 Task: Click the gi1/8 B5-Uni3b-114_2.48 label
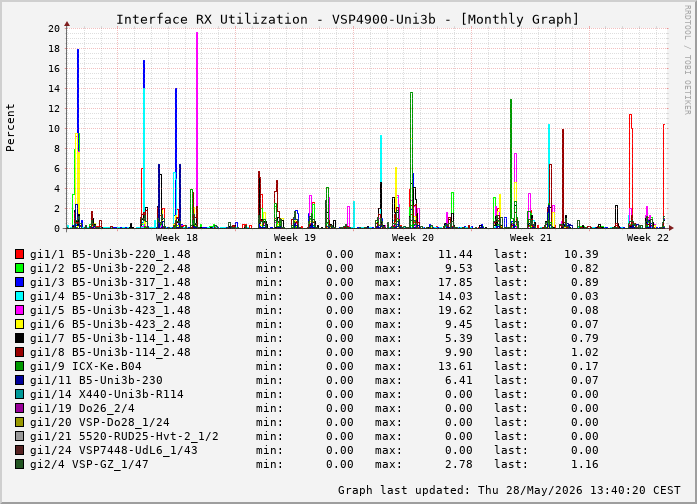[x=110, y=352]
